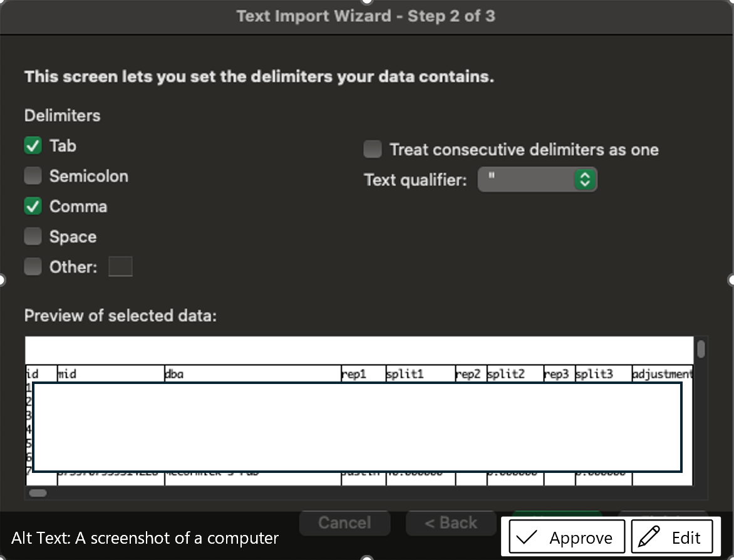This screenshot has width=734, height=560.
Task: Click the Other delimiter text field
Action: tap(120, 267)
